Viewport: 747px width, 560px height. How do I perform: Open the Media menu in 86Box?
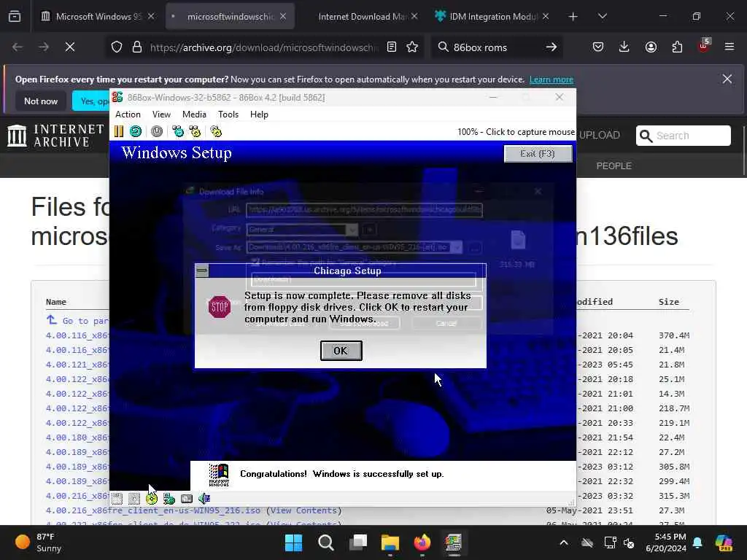click(x=194, y=114)
